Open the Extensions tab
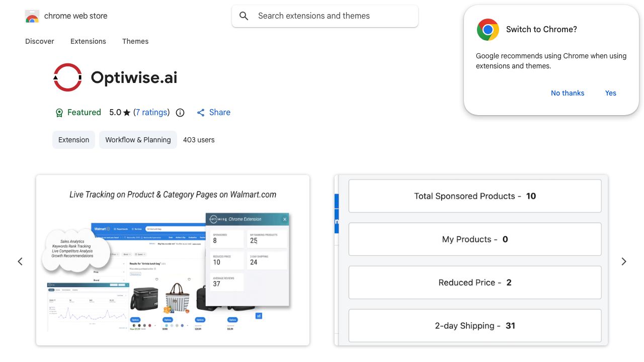The image size is (644, 362). [88, 41]
